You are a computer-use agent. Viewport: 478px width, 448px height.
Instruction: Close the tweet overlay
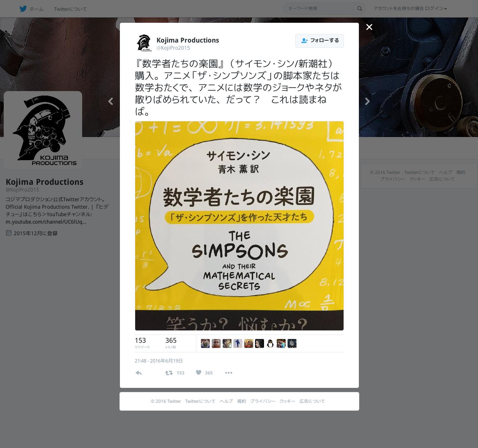[x=369, y=27]
